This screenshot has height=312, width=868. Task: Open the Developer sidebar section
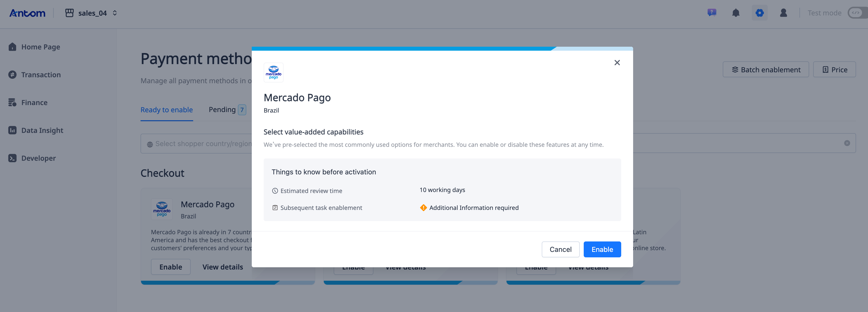[x=38, y=158]
